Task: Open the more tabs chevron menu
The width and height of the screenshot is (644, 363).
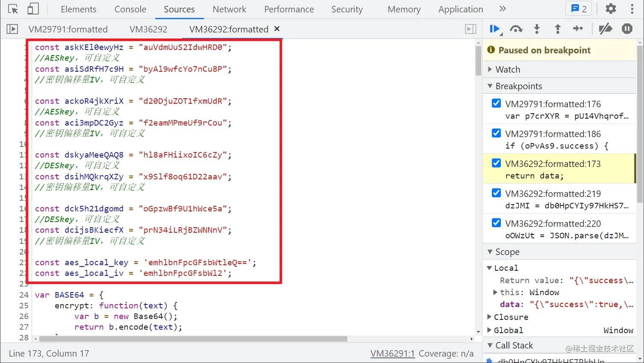Action: click(503, 9)
